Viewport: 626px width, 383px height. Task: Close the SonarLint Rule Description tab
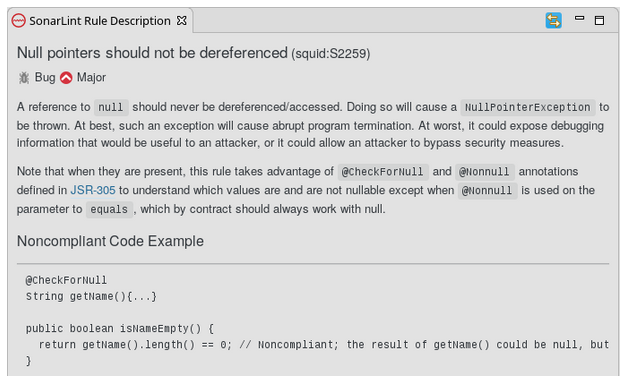coord(182,20)
